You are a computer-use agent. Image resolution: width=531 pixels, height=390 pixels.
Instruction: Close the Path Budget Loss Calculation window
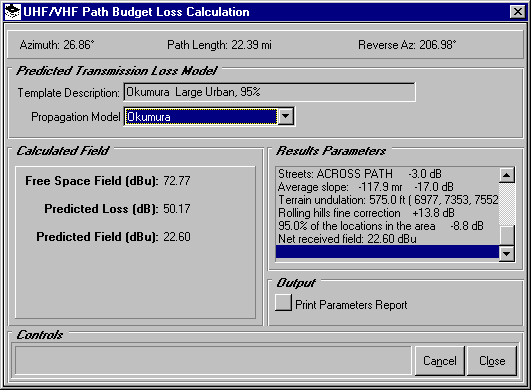point(518,12)
